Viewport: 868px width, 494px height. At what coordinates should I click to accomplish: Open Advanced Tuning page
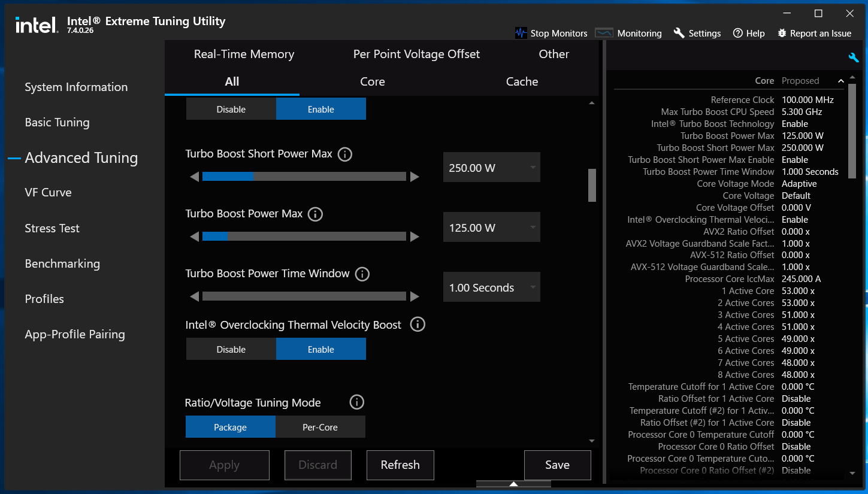pos(81,158)
